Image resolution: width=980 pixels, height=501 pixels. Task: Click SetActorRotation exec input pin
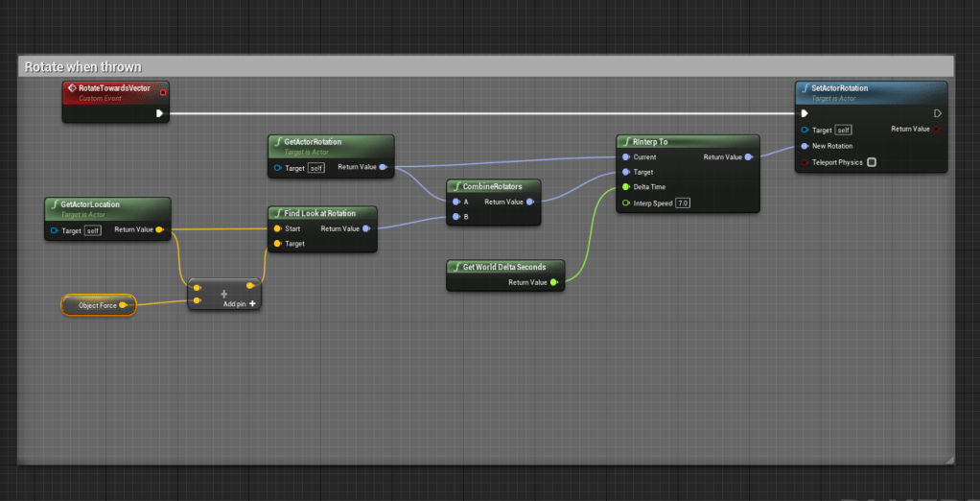[x=805, y=113]
